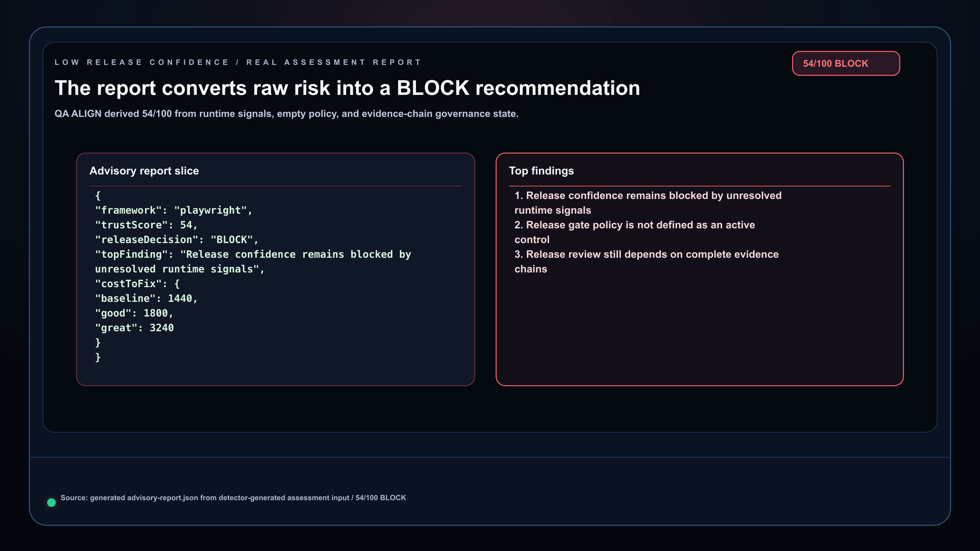This screenshot has height=551, width=980.
Task: Click the 54/100 BLOCK badge
Action: coord(846,64)
